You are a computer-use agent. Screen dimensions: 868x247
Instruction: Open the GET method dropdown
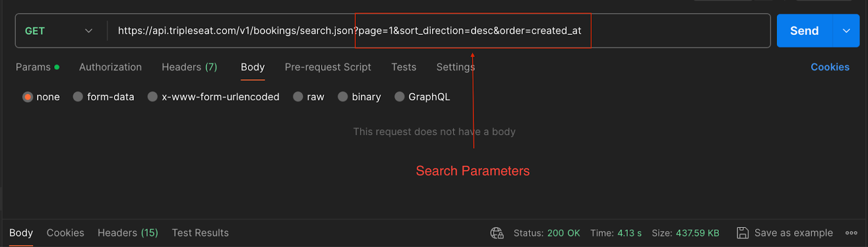click(59, 31)
